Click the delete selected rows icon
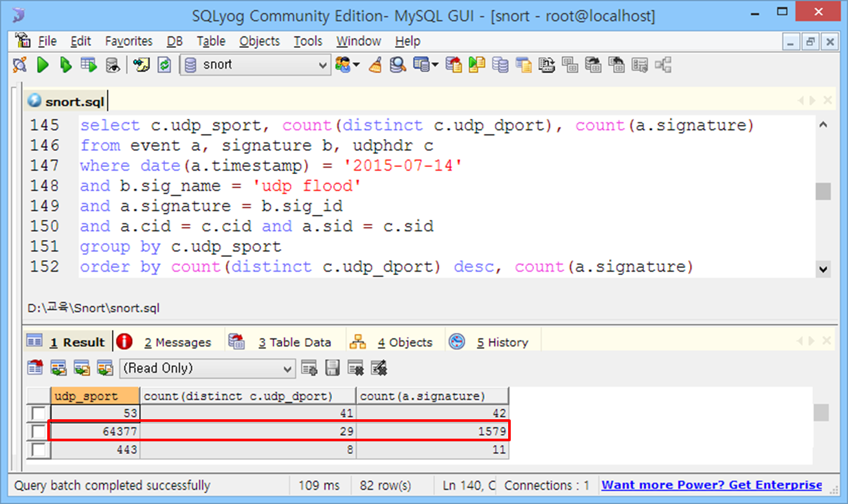 coord(356,368)
